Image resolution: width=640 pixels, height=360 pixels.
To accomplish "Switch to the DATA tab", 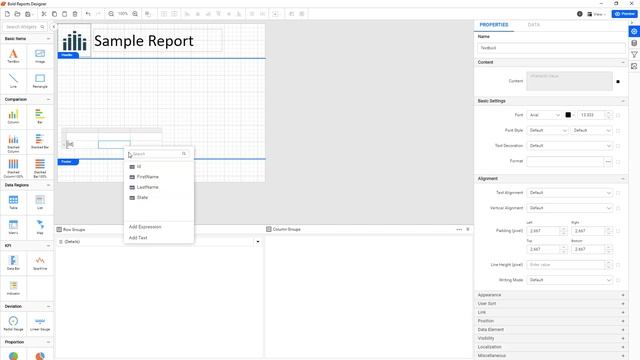I will 533,25.
